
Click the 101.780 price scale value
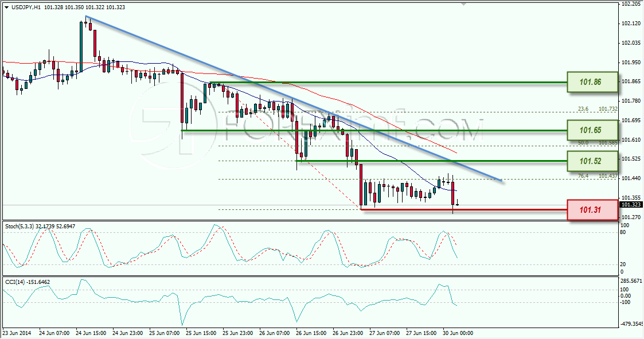coord(631,101)
